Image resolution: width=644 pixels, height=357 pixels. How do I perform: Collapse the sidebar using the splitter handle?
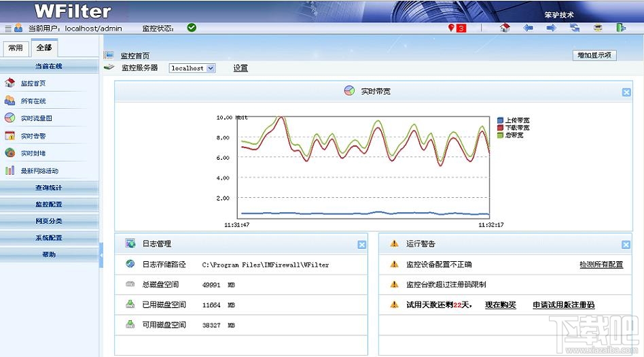[x=101, y=255]
